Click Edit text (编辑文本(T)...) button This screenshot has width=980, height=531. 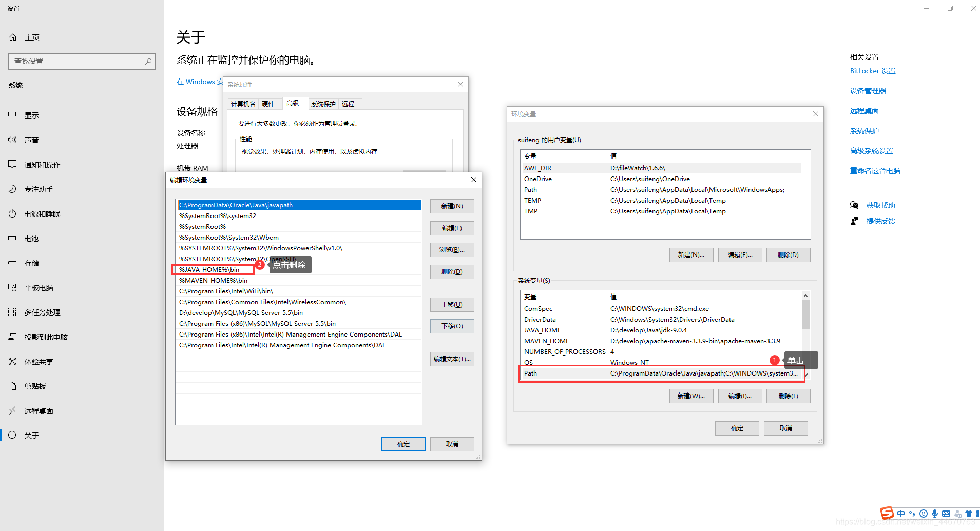pos(452,359)
